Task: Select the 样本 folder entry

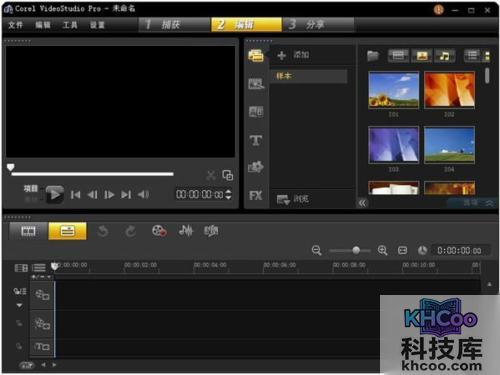Action: pos(308,76)
